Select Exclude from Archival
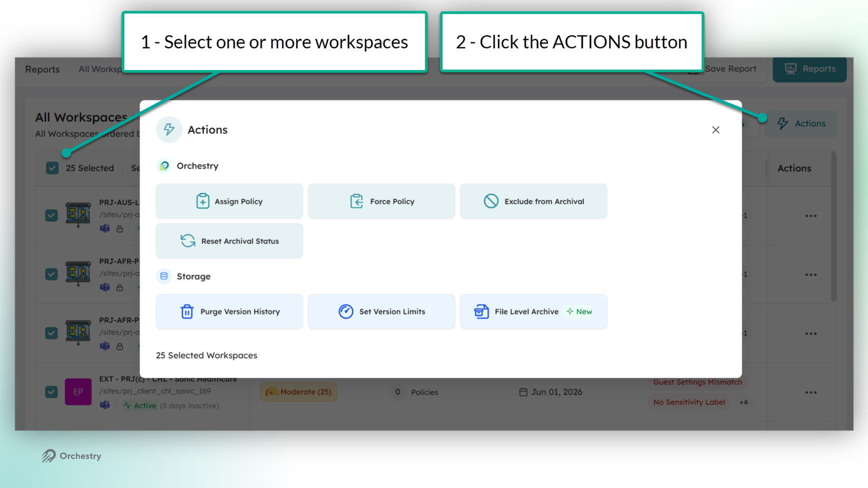This screenshot has height=488, width=868. (533, 201)
